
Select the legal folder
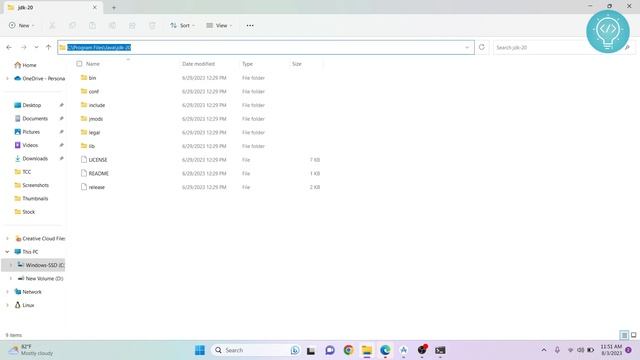94,132
